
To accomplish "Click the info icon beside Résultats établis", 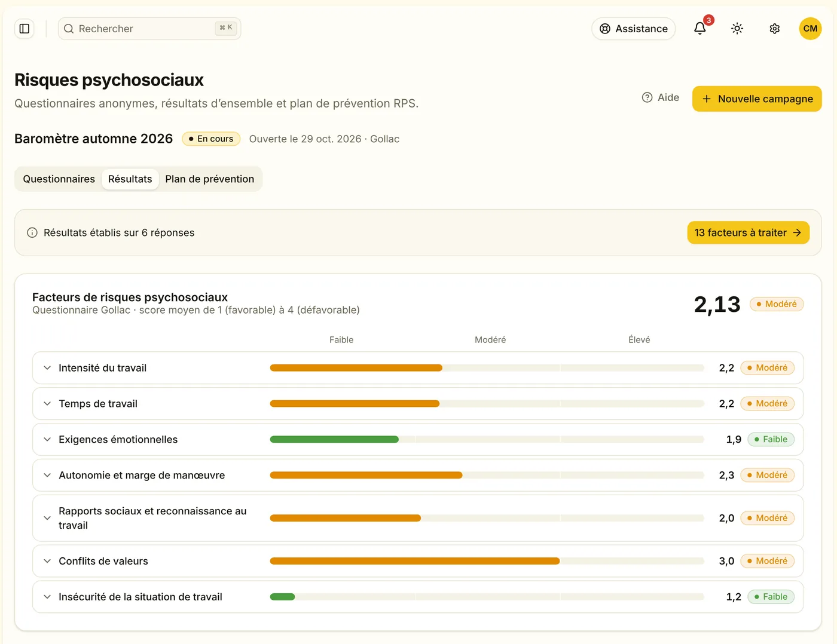I will [x=32, y=233].
